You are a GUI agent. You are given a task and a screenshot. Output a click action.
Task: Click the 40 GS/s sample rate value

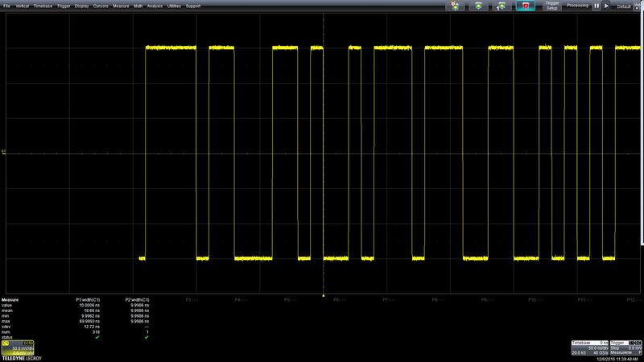(601, 353)
